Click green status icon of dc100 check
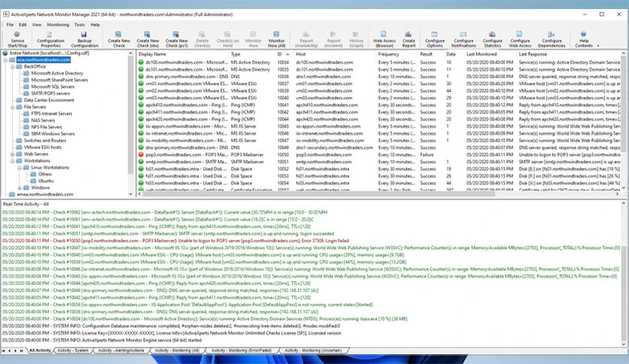 click(x=141, y=62)
